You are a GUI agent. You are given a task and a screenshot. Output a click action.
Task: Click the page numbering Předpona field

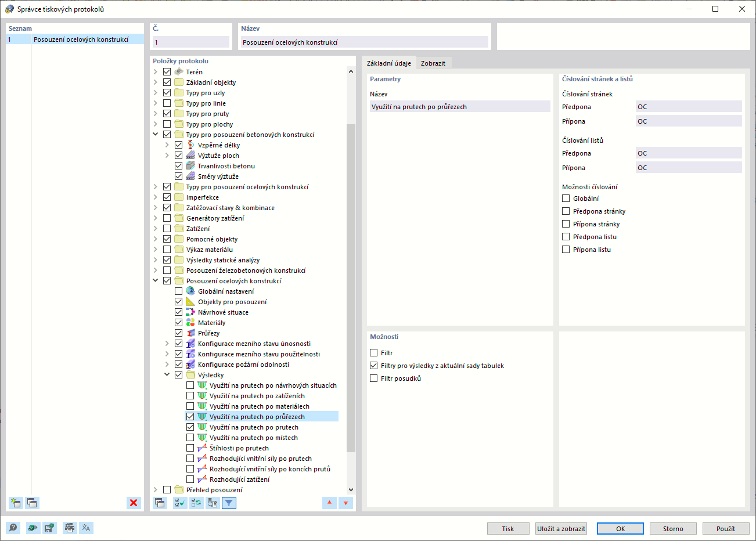point(689,107)
